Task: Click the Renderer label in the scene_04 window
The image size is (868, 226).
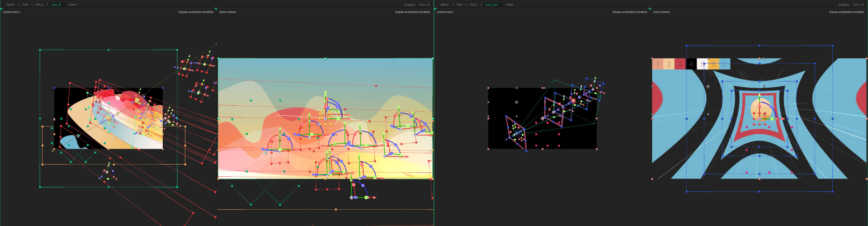Action: pyautogui.click(x=410, y=5)
